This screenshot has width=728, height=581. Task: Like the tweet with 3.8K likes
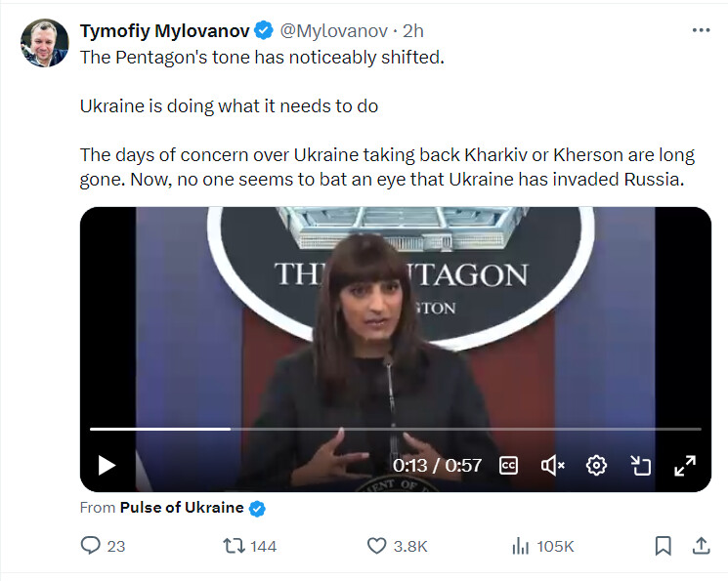[x=376, y=546]
